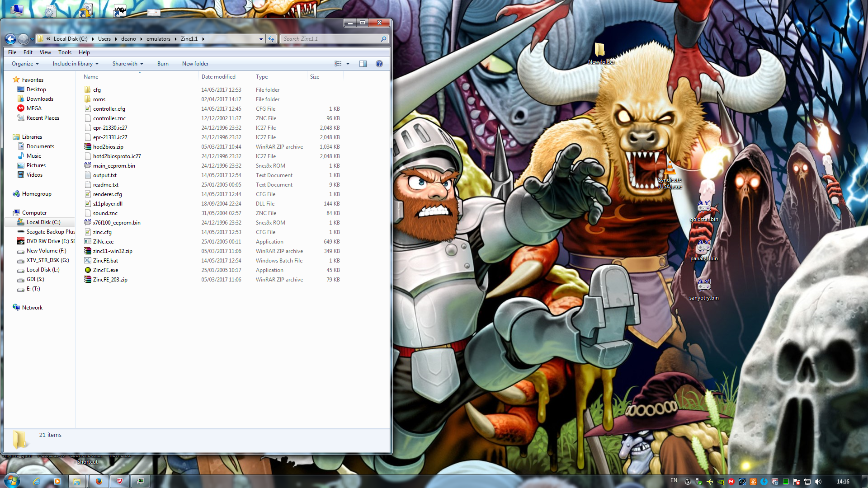
Task: Select zinc11-win32.zip archive
Action: point(113,251)
